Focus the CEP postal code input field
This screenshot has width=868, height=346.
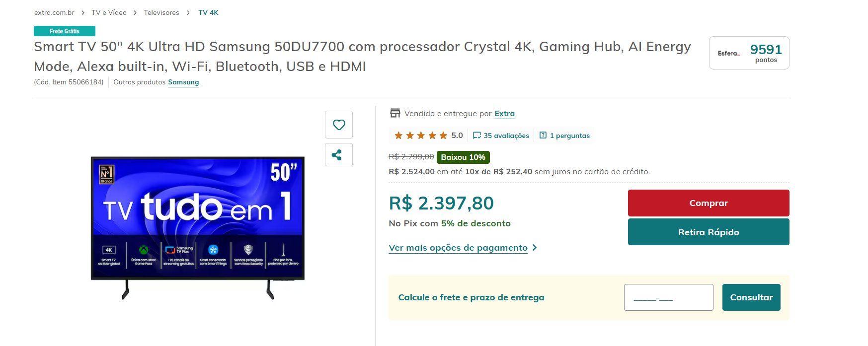pos(668,297)
